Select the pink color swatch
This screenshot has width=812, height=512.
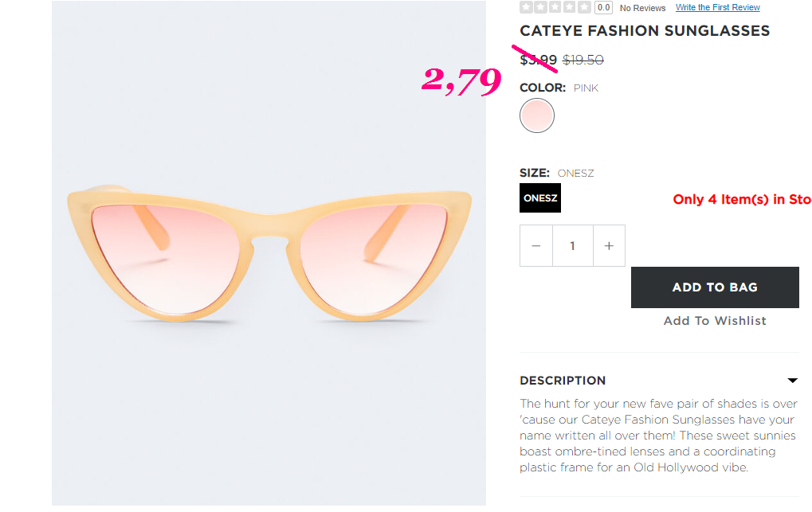tap(537, 115)
